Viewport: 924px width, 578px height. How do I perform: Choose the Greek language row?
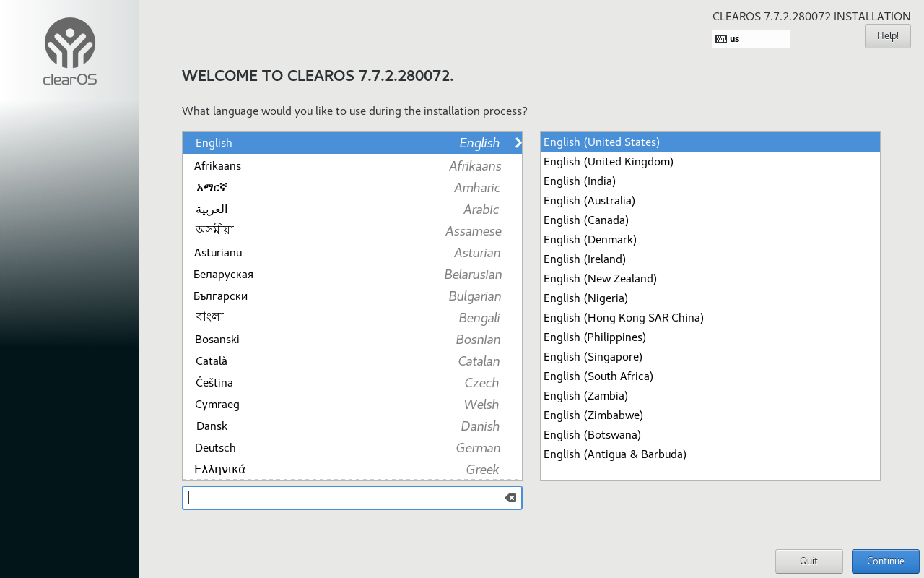[352, 470]
